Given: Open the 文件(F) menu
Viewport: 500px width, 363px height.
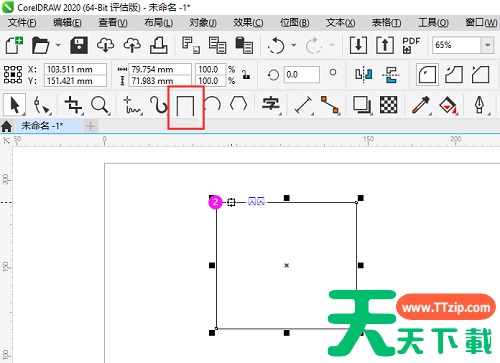Looking at the screenshot, I should click(22, 23).
